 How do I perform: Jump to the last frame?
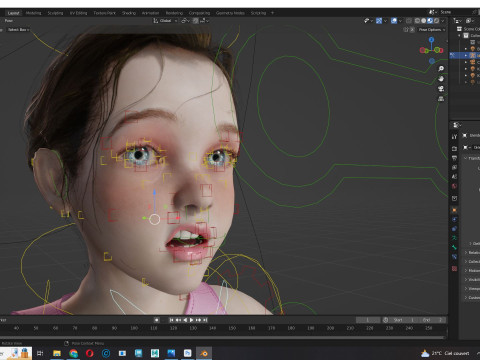[205, 320]
